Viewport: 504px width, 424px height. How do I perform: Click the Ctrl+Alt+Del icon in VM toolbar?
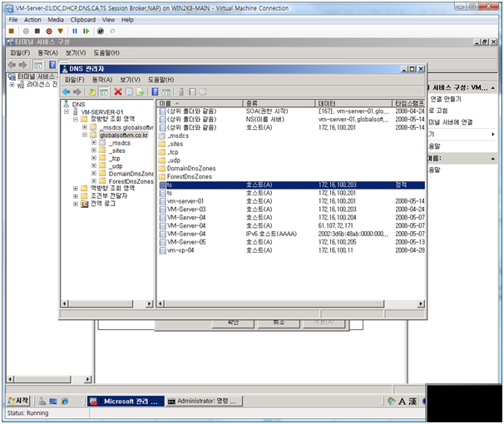pos(12,31)
